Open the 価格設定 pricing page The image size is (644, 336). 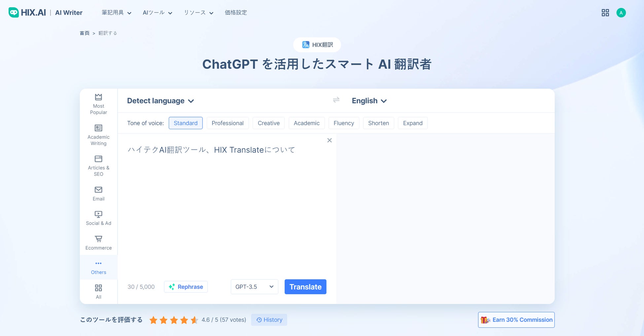[236, 13]
